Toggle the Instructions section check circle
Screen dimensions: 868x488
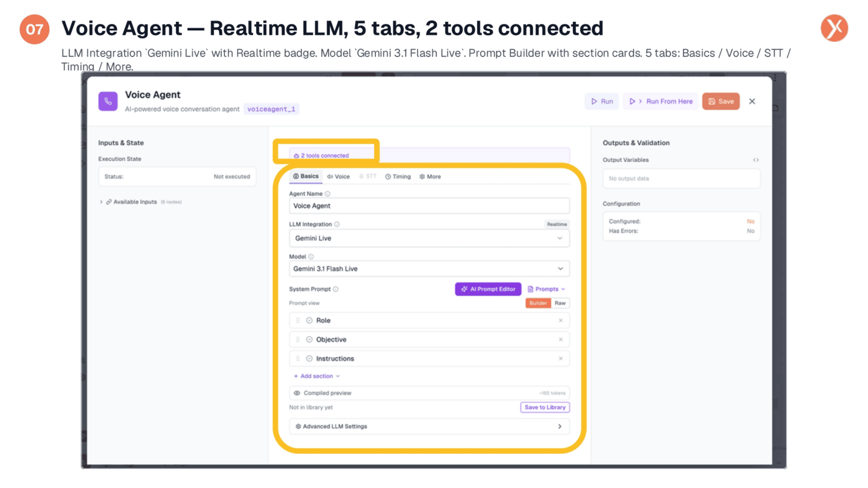pos(309,358)
